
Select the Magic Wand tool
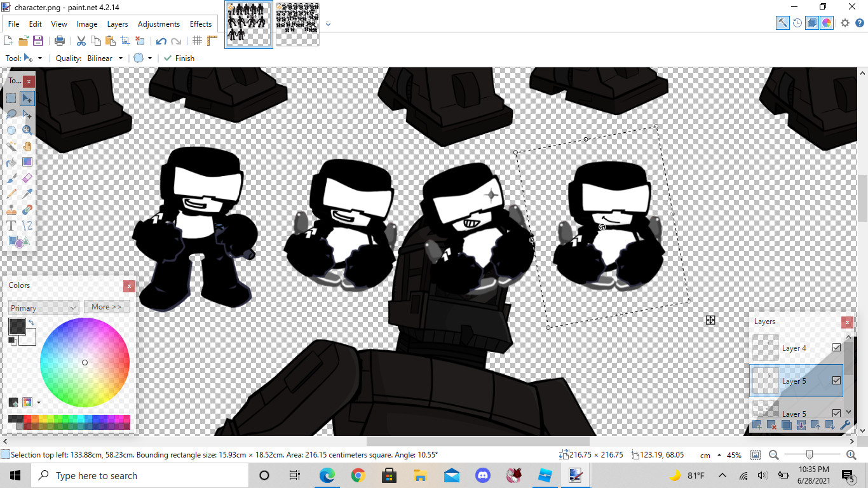11,146
